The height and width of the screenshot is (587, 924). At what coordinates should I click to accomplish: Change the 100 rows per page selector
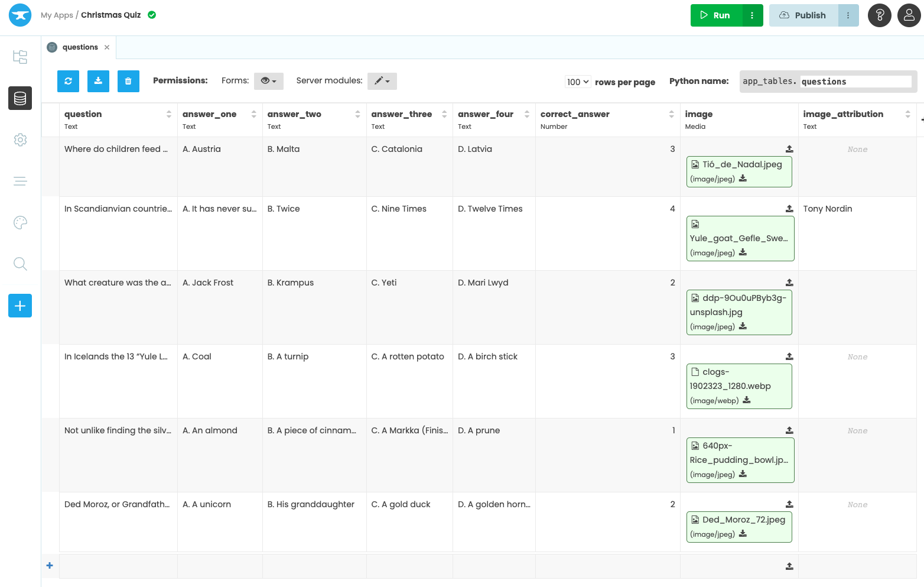point(577,82)
